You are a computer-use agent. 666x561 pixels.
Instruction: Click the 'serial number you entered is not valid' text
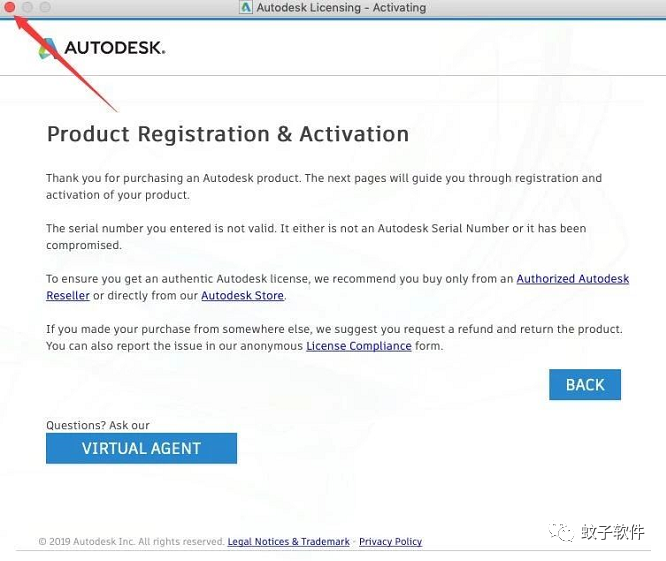pyautogui.click(x=316, y=237)
